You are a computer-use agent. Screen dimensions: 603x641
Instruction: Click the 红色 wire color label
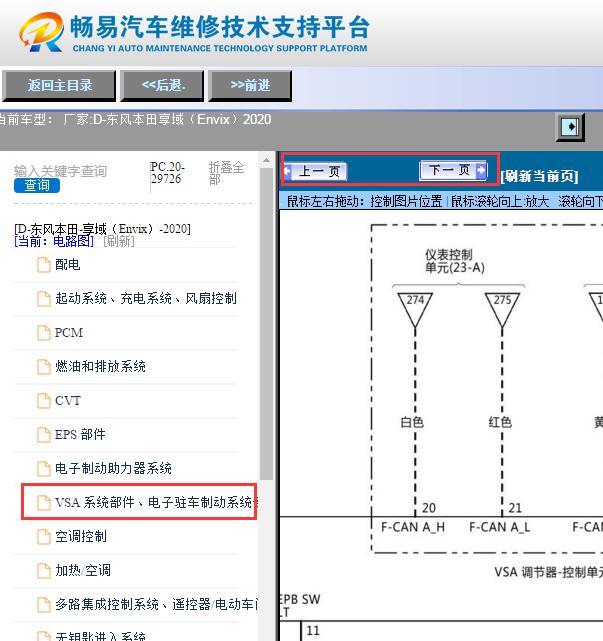pyautogui.click(x=500, y=422)
